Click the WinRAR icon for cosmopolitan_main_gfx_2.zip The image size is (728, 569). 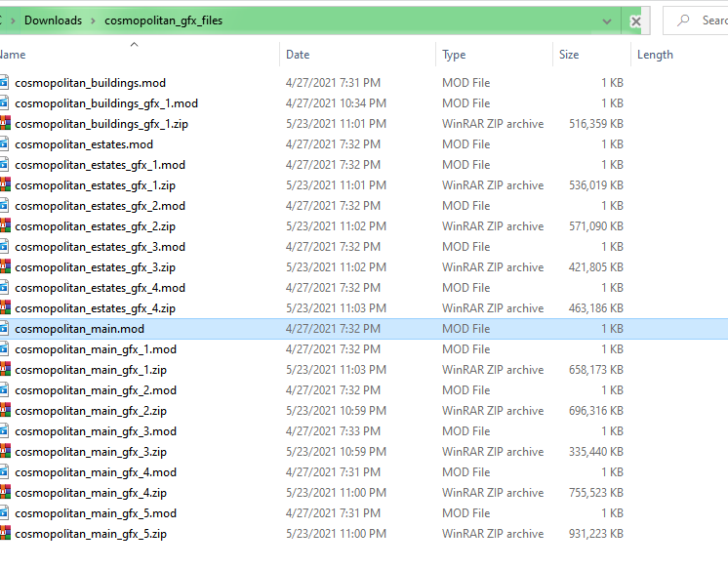tap(5, 411)
